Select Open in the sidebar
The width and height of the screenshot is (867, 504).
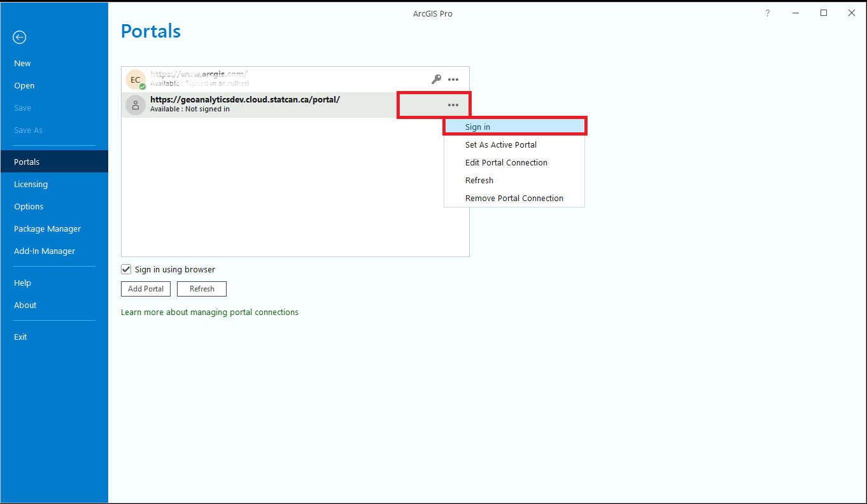tap(54, 86)
